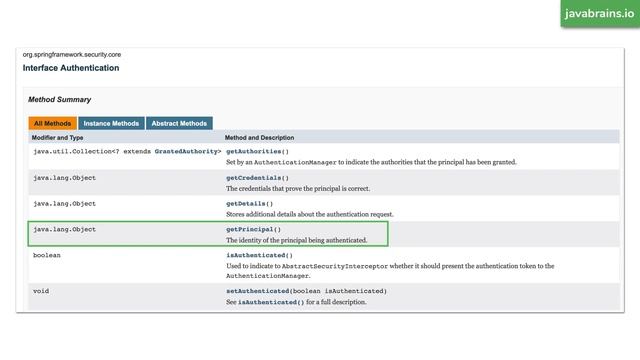This screenshot has width=640, height=360.
Task: Click 'Stores additional details about the authentication request.'
Action: pyautogui.click(x=310, y=214)
